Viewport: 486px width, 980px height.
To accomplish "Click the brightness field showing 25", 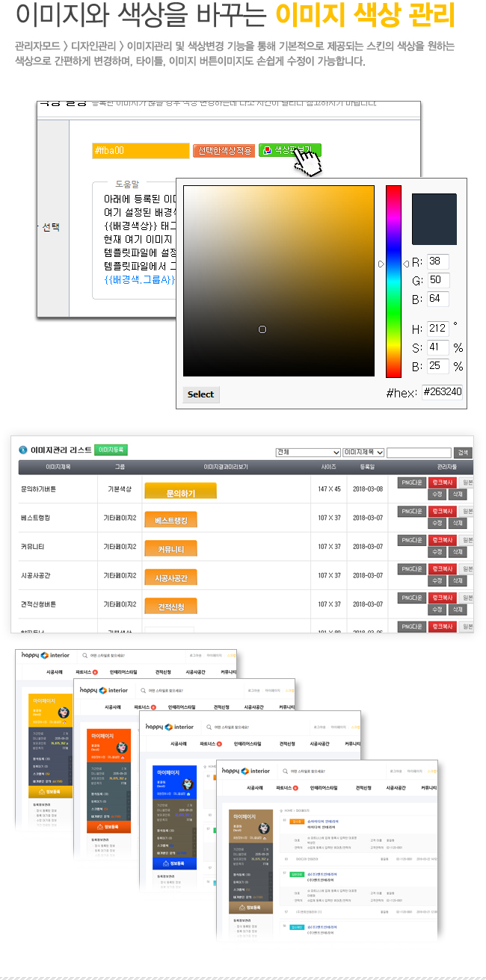I will 437,366.
